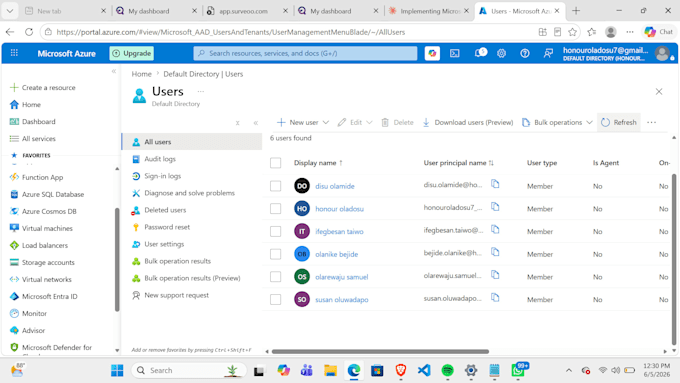The height and width of the screenshot is (383, 680).
Task: Select the honour oladosu row checkbox
Action: point(275,208)
